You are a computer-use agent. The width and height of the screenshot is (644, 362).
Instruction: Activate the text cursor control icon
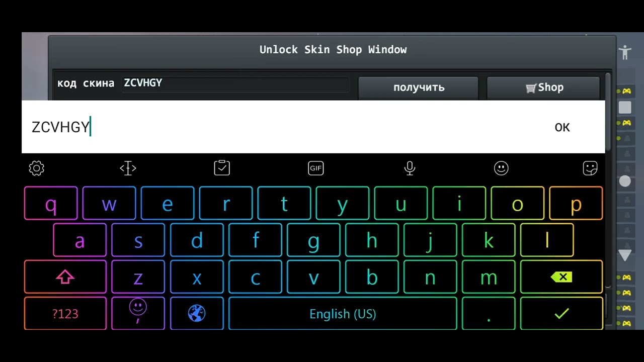(128, 168)
